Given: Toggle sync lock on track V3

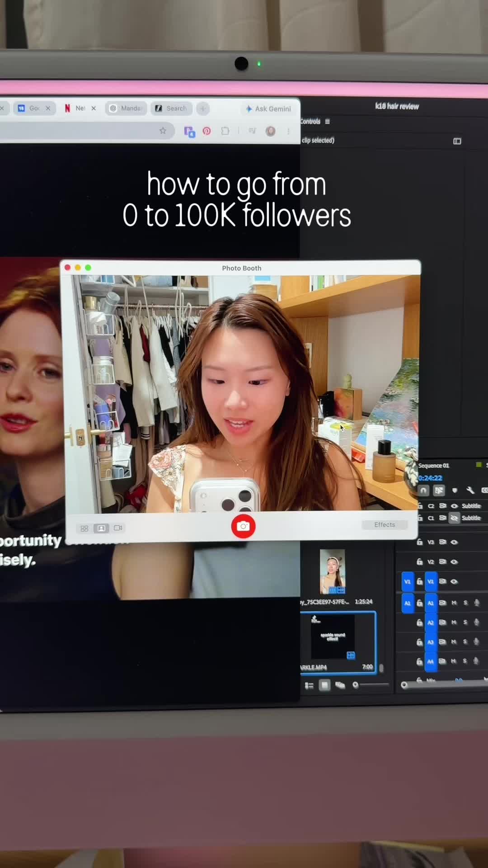Looking at the screenshot, I should click(443, 542).
